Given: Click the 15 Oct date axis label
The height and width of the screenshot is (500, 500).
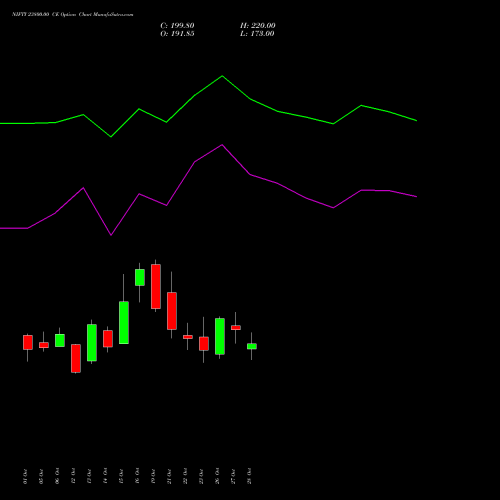Looking at the screenshot, I should [x=121, y=477].
